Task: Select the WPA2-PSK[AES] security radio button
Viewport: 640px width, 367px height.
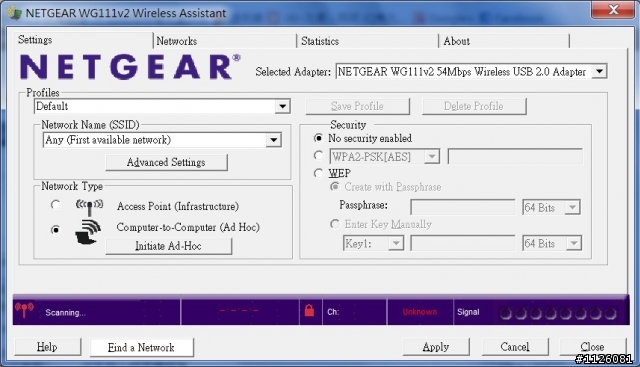Action: pyautogui.click(x=318, y=156)
